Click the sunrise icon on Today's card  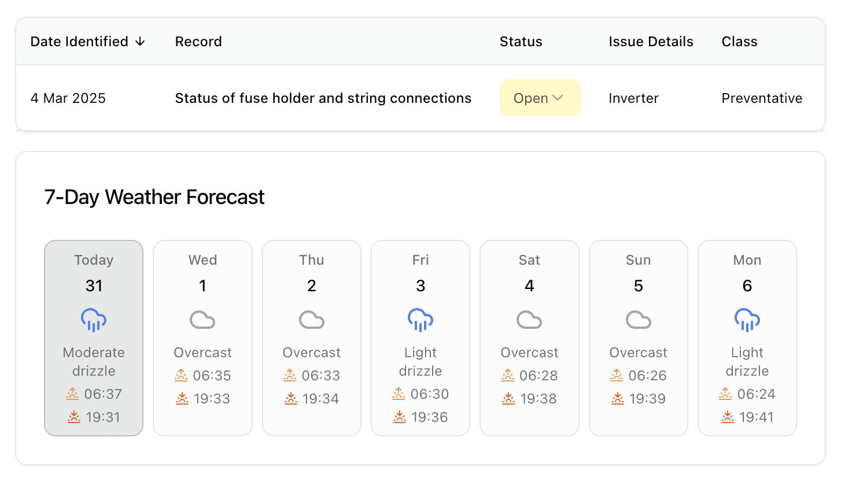pyautogui.click(x=72, y=394)
